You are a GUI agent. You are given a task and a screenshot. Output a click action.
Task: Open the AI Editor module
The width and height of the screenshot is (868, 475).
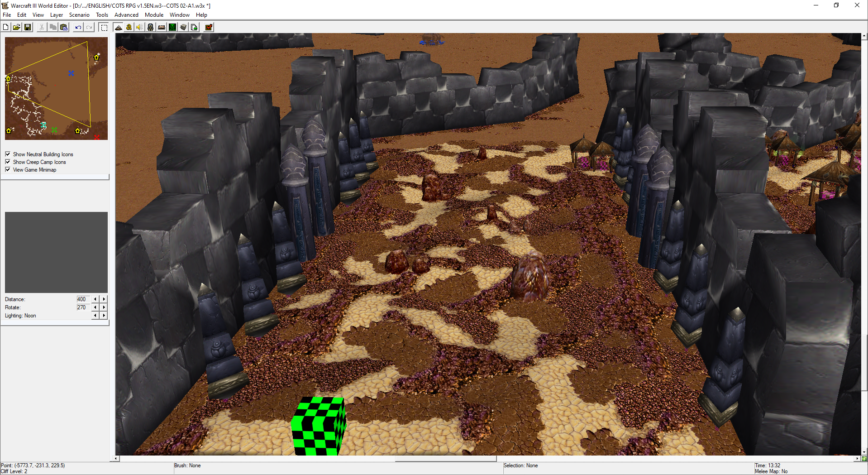[x=172, y=27]
